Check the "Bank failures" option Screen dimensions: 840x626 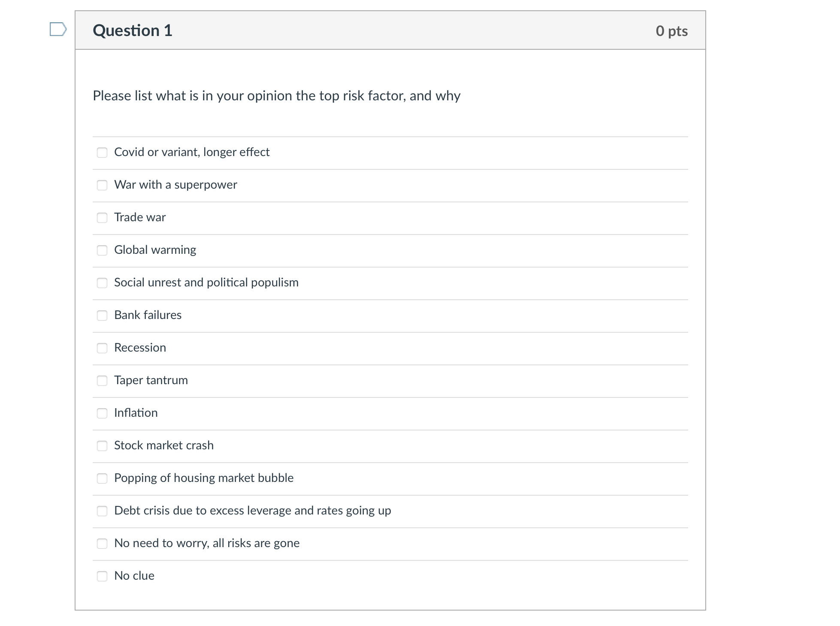[102, 316]
